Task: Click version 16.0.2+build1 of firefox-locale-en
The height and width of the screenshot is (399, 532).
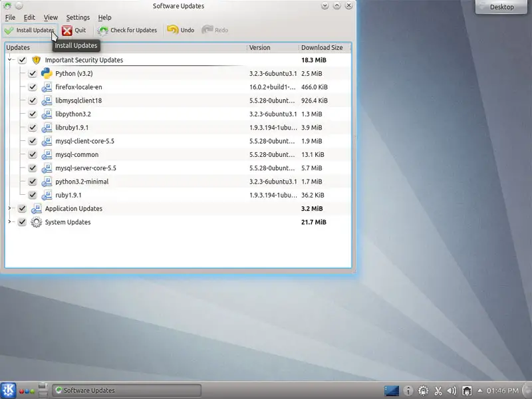Action: (273, 87)
